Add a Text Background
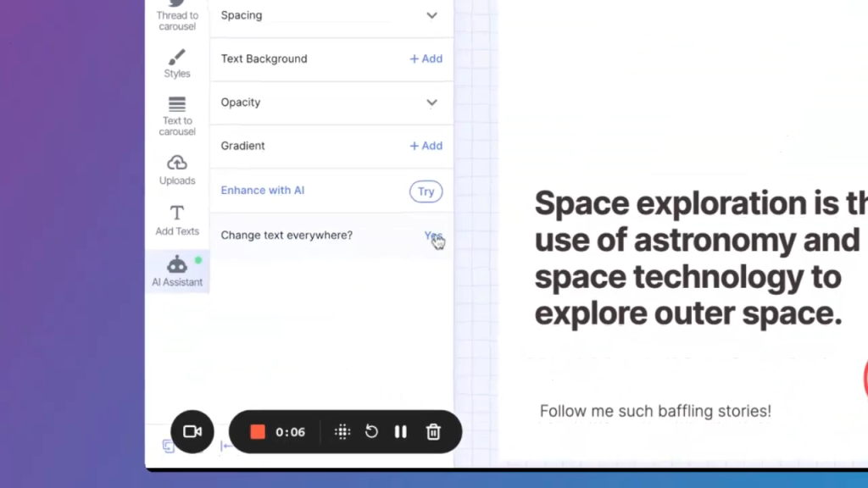The image size is (868, 488). (426, 58)
